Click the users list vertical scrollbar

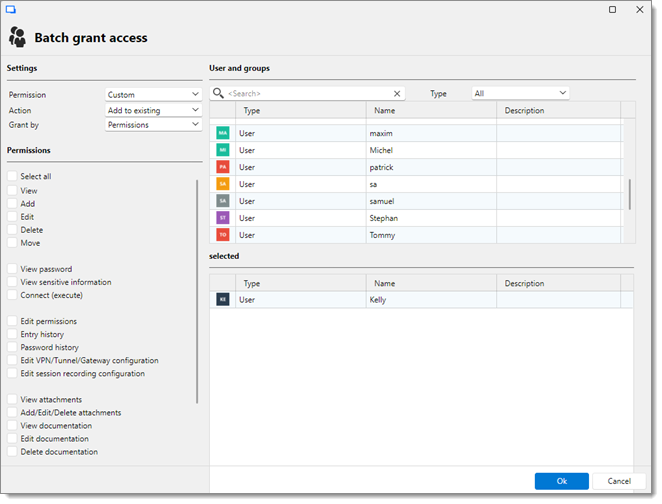point(629,195)
